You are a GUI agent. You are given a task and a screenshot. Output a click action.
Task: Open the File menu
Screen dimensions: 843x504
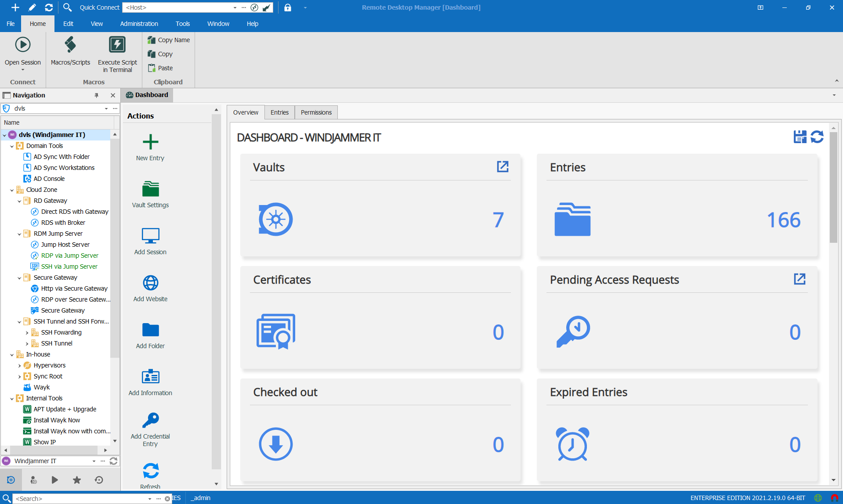coord(11,24)
